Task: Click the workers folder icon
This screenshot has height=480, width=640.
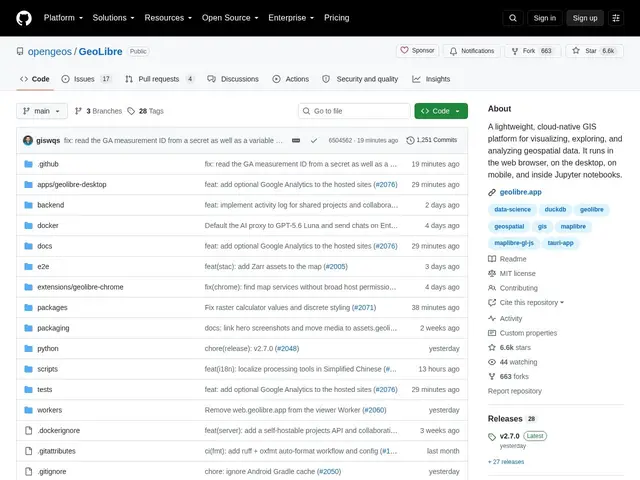Action: (x=28, y=410)
